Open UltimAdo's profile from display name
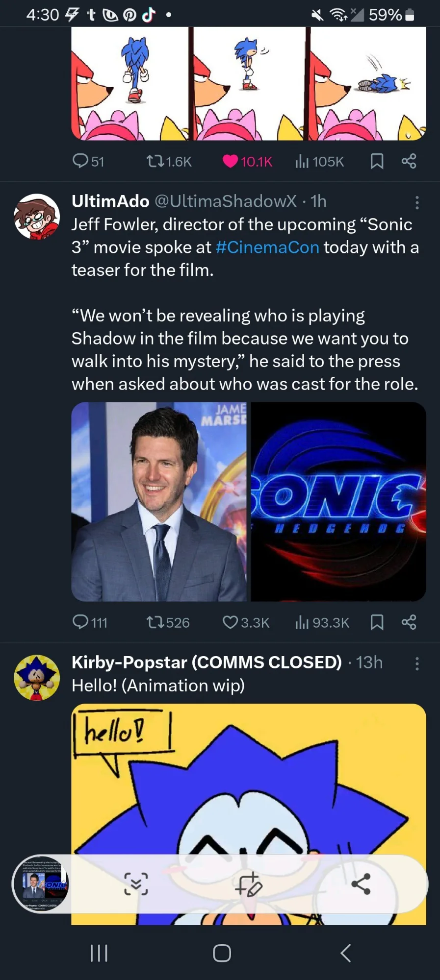This screenshot has width=440, height=980. pos(110,201)
